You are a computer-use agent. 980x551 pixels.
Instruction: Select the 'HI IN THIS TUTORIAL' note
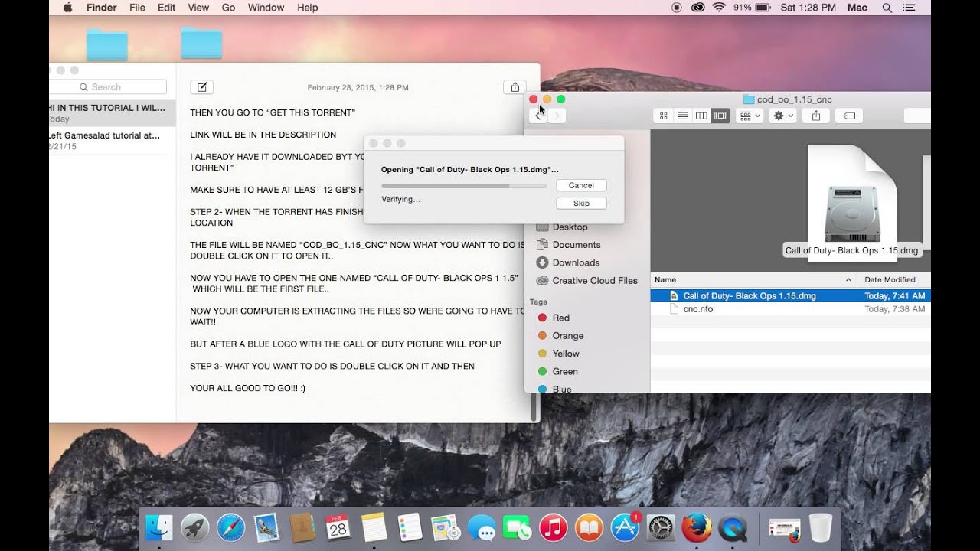pos(113,113)
